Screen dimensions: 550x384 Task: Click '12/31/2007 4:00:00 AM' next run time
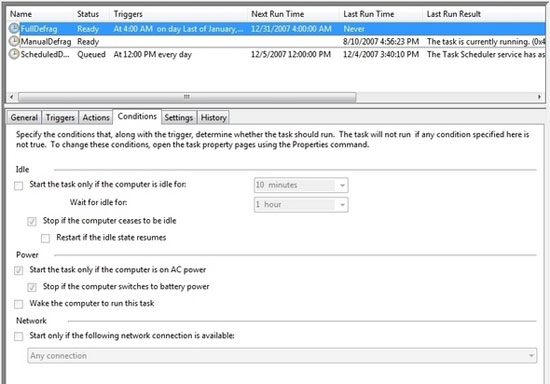point(291,29)
